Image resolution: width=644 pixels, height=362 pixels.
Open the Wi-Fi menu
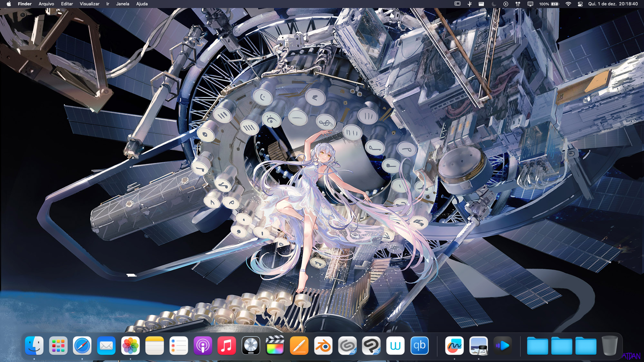(x=568, y=4)
